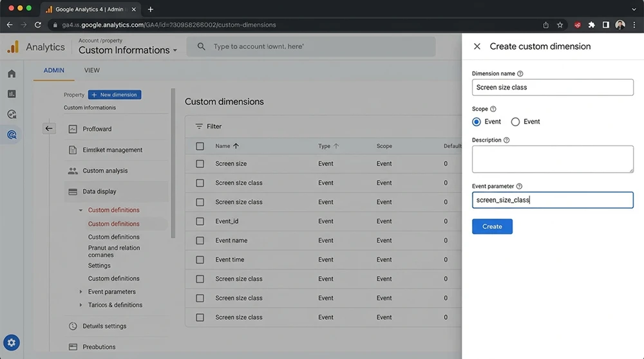Screen dimensions: 644x359
Task: Click the help icon beside Event parameter
Action: point(519,187)
